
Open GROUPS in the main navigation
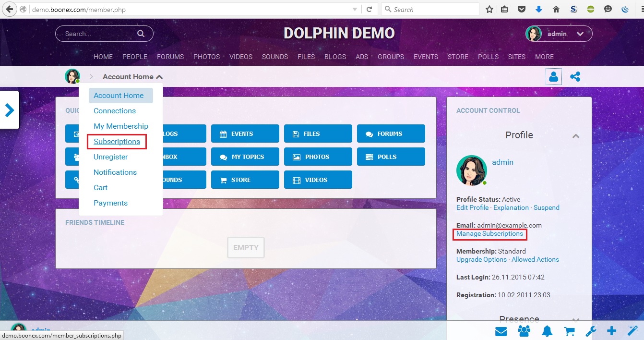391,57
